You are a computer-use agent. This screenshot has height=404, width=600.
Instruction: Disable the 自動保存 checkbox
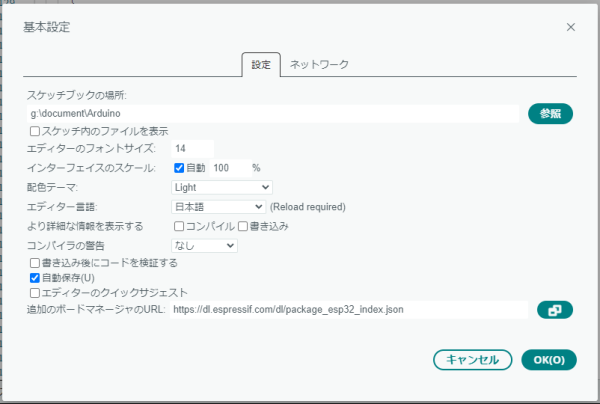35,278
